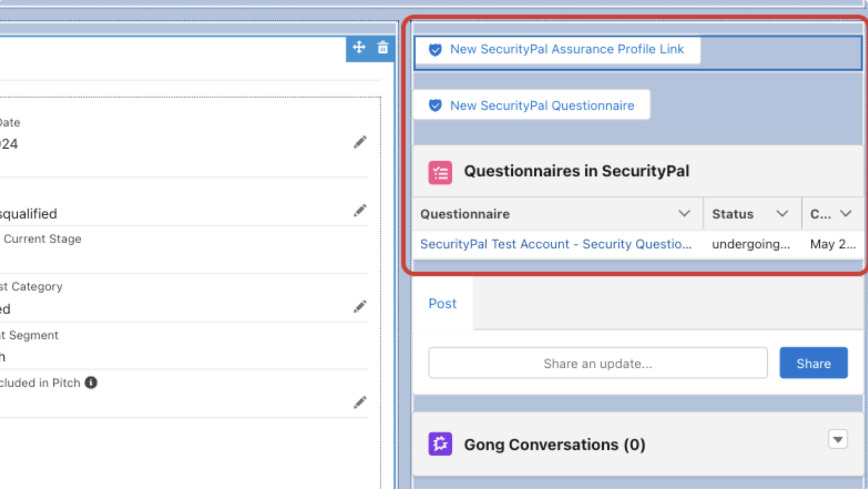Click the pencil icon next to disqualified value
The width and height of the screenshot is (868, 489).
[360, 210]
